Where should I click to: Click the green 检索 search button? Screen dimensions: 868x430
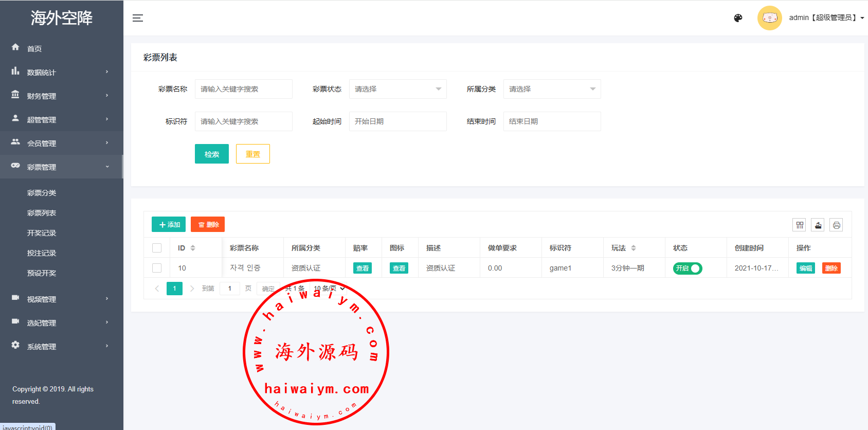(x=212, y=154)
